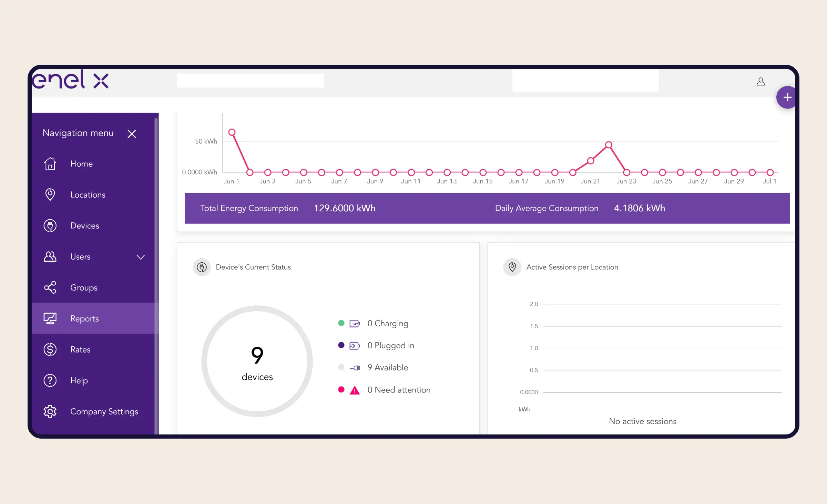Click the Company Settings gear icon

pos(50,411)
